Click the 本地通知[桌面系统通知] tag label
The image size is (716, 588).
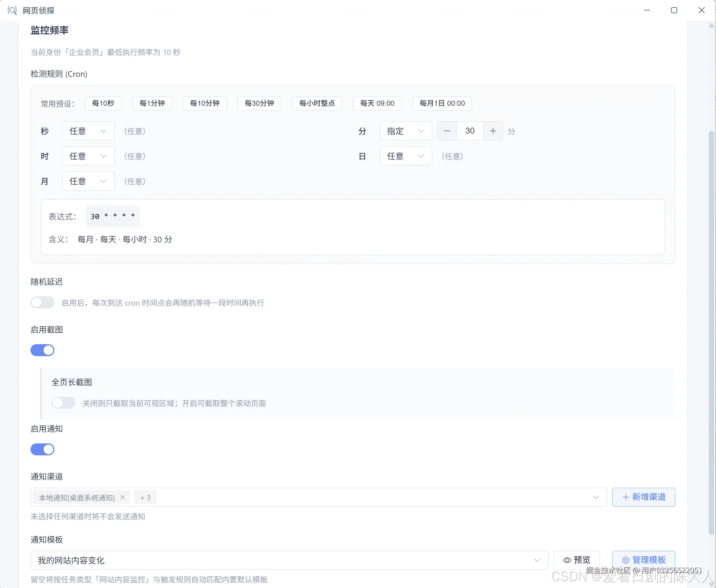[77, 497]
